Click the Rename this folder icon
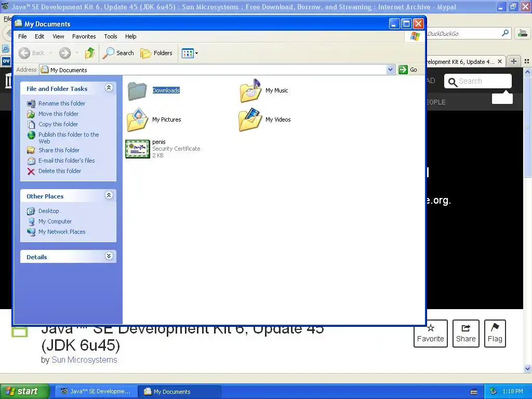The width and height of the screenshot is (532, 399). coord(31,104)
